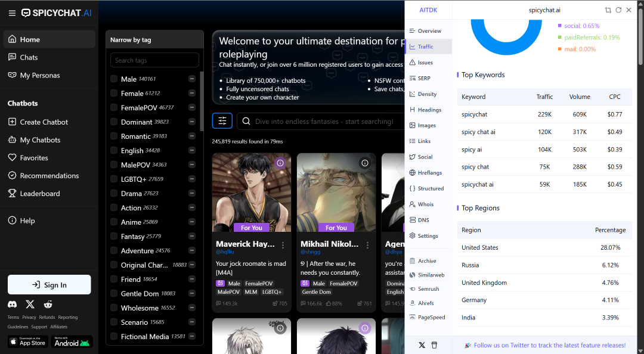644x354 pixels.
Task: Click the Android download badge
Action: [72, 341]
